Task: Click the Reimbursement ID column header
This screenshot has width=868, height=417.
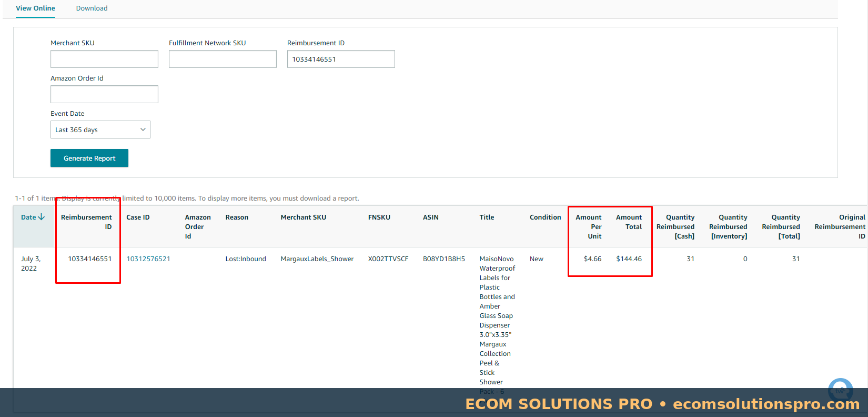Action: point(86,222)
